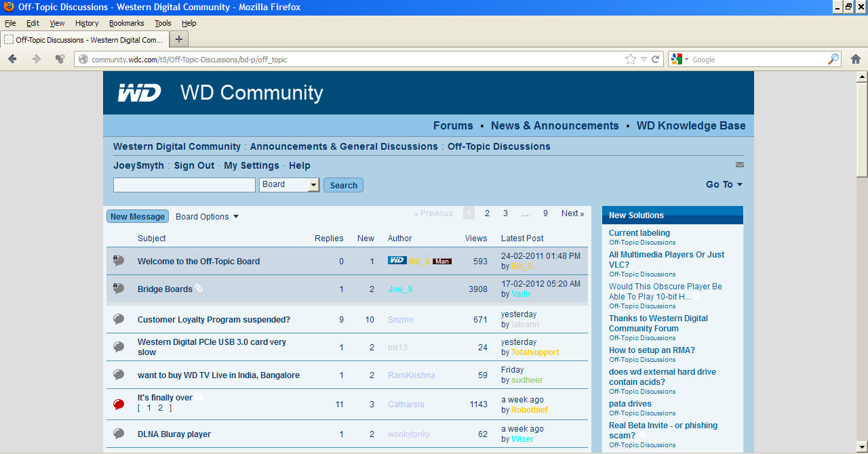Click the Sign Out link
868x454 pixels.
(194, 165)
